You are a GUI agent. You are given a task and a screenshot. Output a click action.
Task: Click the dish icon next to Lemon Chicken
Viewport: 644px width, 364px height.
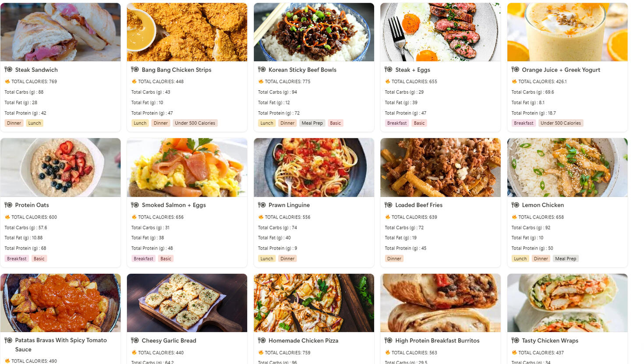[x=515, y=205]
